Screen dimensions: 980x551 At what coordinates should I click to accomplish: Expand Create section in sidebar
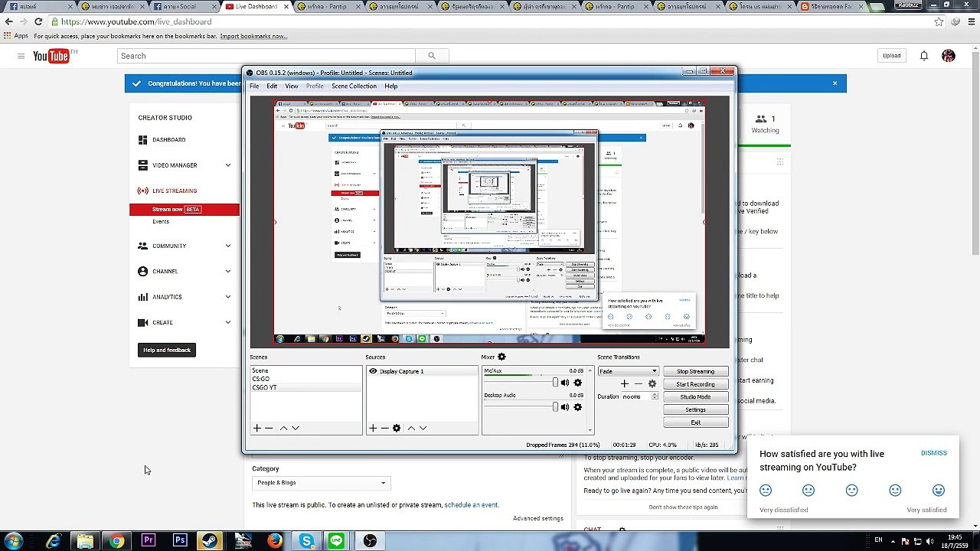[x=227, y=322]
